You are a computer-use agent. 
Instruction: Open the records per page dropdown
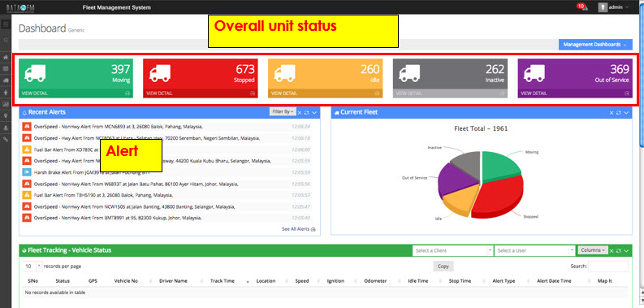tap(32, 266)
